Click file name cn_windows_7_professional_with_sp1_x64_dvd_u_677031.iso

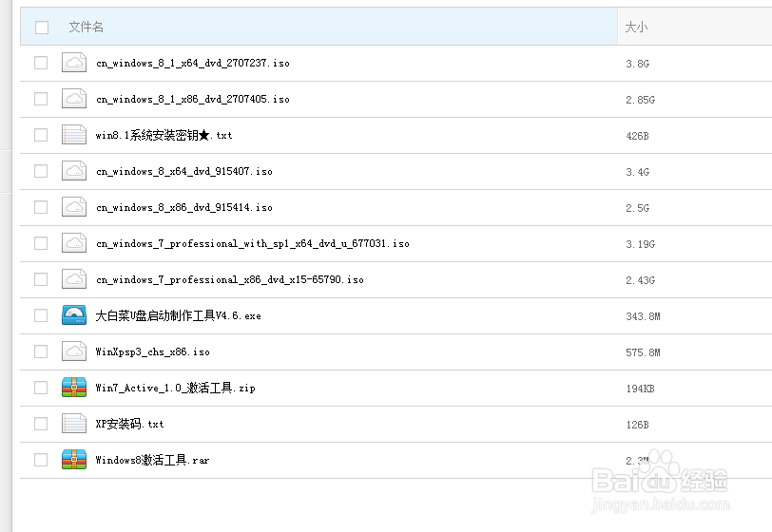[253, 243]
